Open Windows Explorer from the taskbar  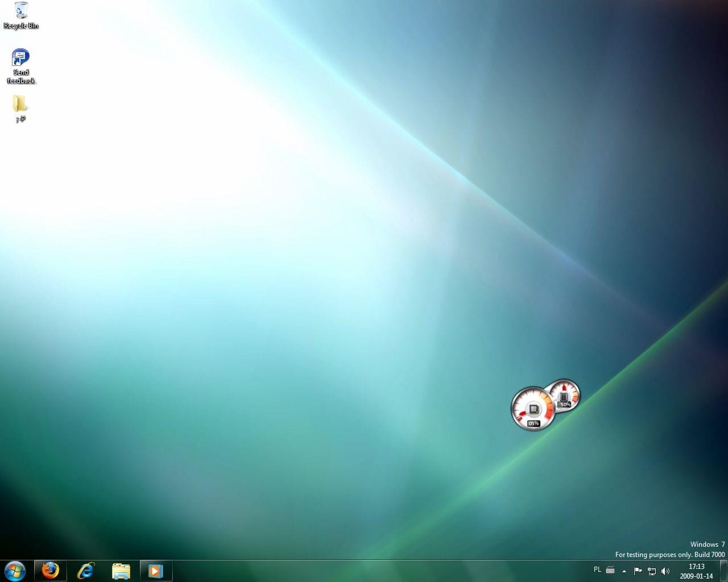pos(121,571)
